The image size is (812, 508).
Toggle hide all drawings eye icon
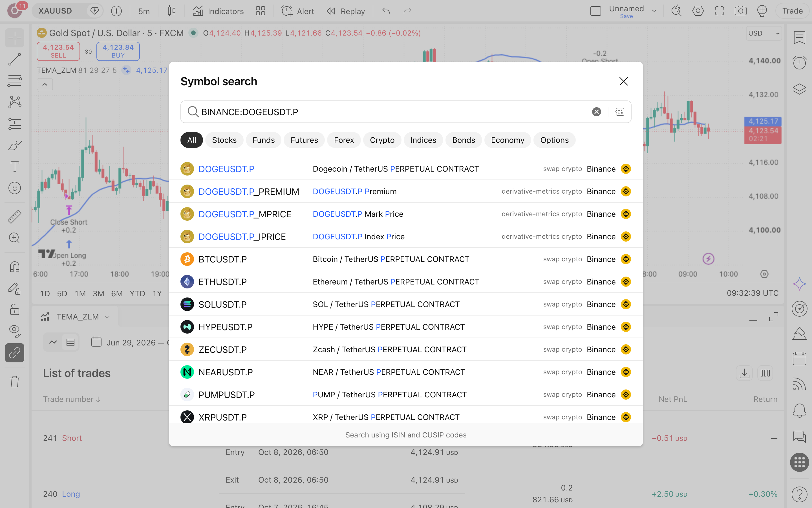click(x=14, y=331)
